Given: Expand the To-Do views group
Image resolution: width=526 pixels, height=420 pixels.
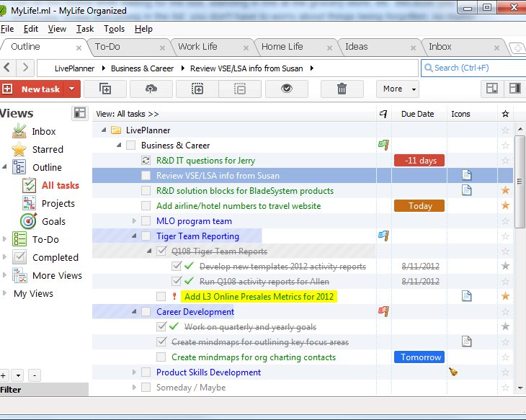Looking at the screenshot, I should click(4, 239).
